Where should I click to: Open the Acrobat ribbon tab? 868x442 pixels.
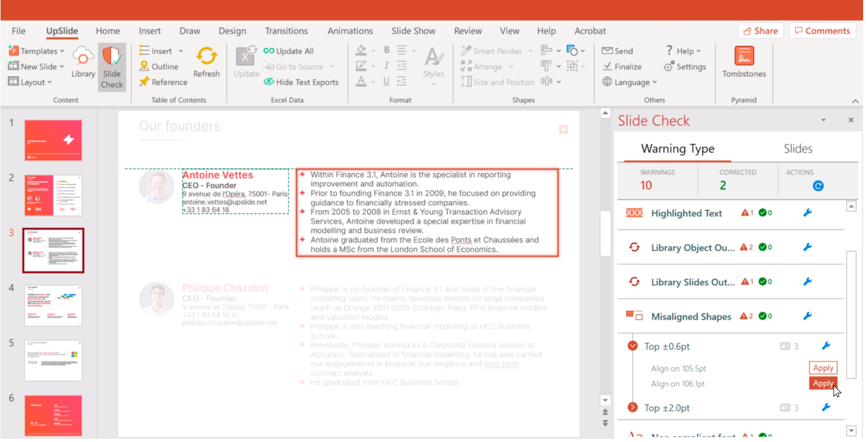590,31
